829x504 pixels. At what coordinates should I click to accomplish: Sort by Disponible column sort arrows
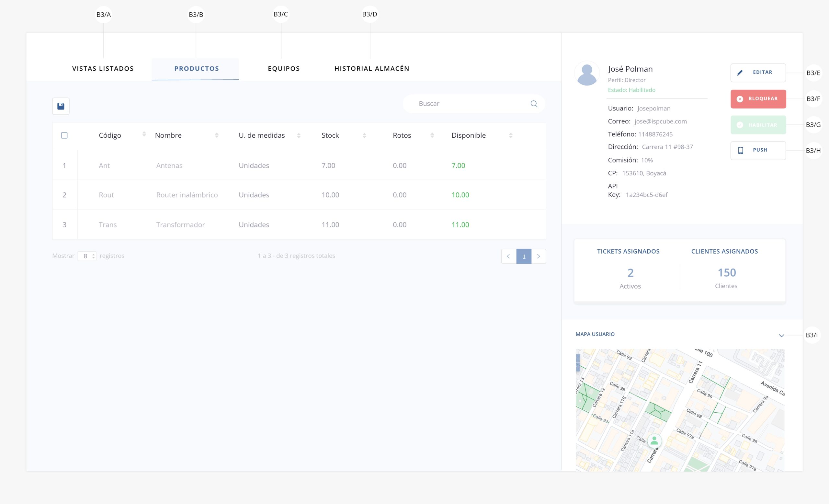[x=511, y=136]
